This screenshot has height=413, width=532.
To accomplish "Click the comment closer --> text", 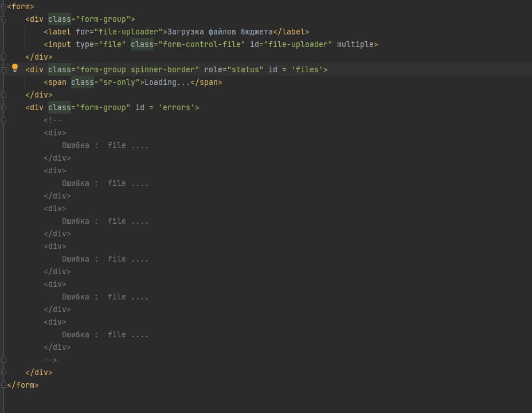I will tap(50, 360).
